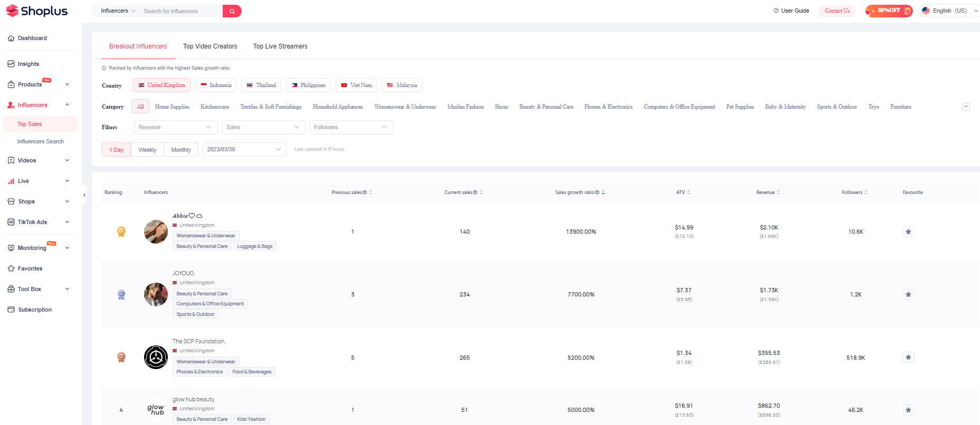Expand the Products menu chevron

[67, 84]
